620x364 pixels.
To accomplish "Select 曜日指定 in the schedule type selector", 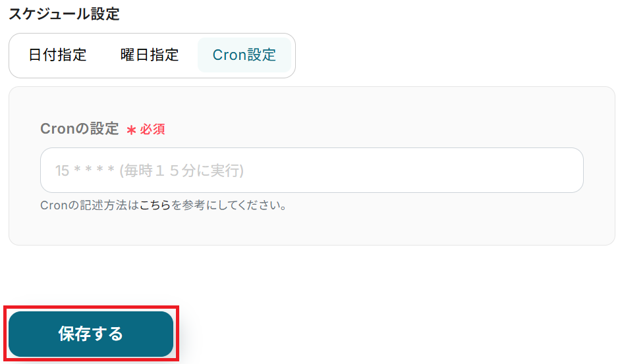I will [150, 55].
